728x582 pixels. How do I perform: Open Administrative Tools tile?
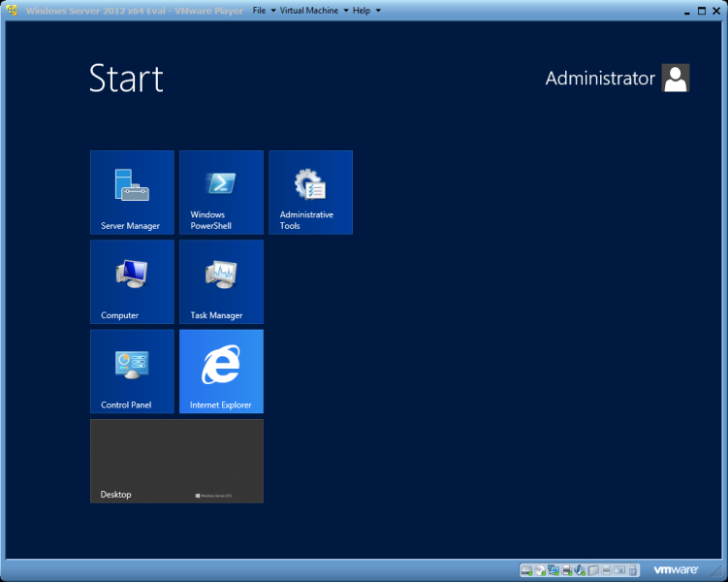pos(310,192)
